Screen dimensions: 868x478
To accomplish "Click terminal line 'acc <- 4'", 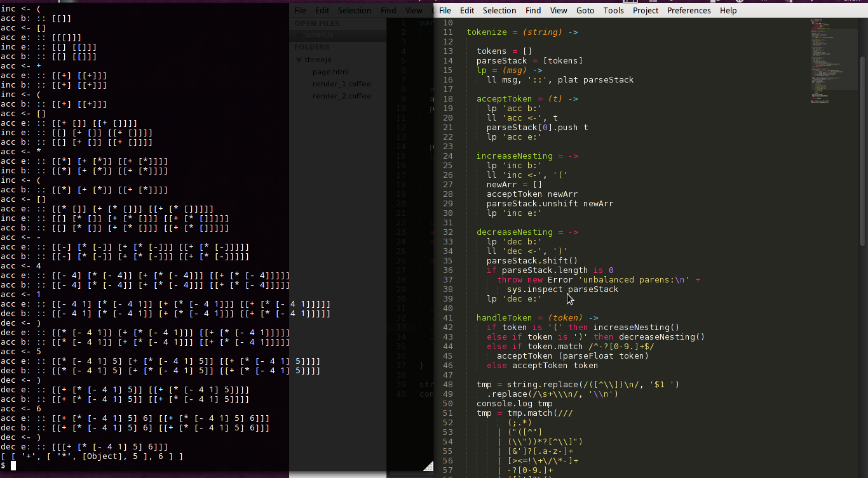I will pos(22,266).
